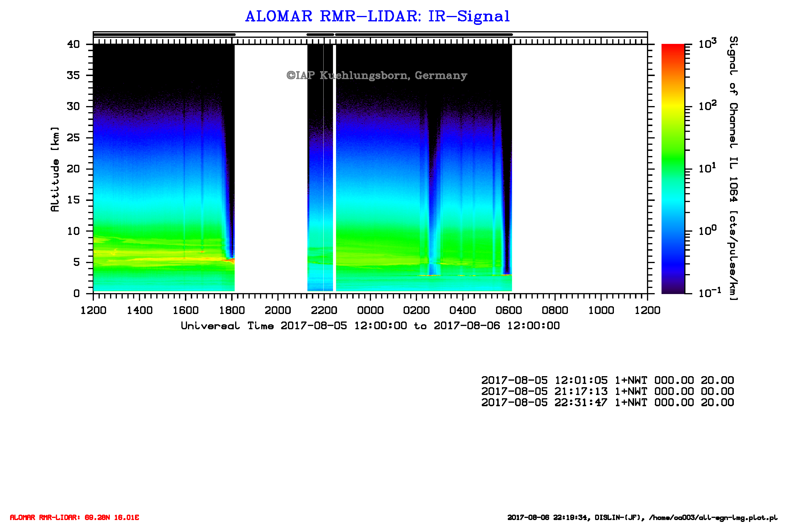788x532 pixels.
Task: Click the 0600 time axis label
Action: point(509,310)
